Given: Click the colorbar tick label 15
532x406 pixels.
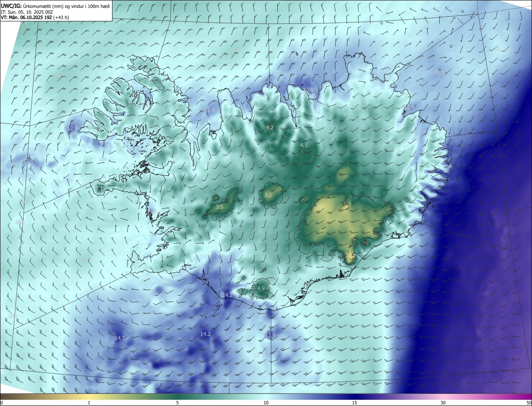Looking at the screenshot, I should pyautogui.click(x=355, y=403).
